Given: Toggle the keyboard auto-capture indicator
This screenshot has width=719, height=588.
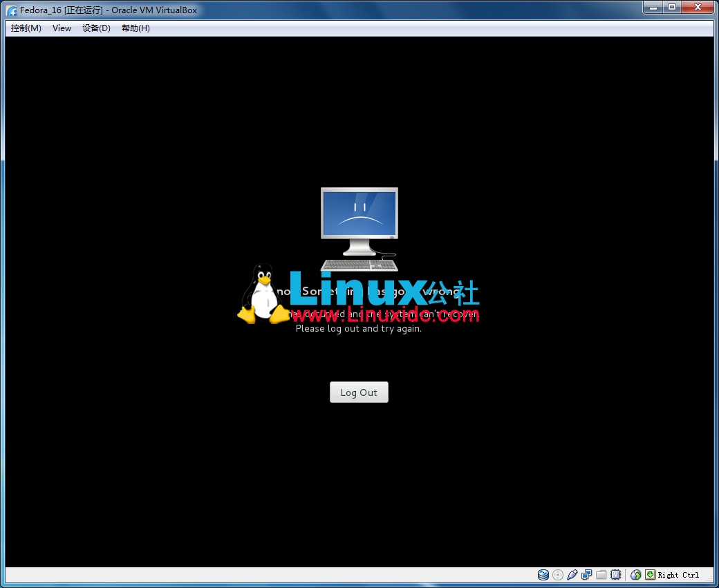Looking at the screenshot, I should 650,574.
